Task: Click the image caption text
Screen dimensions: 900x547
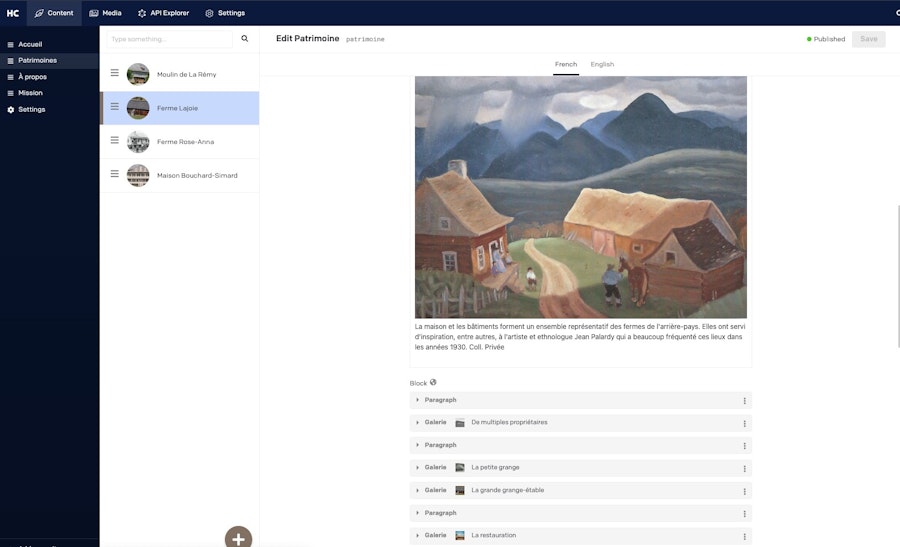Action: [x=580, y=336]
